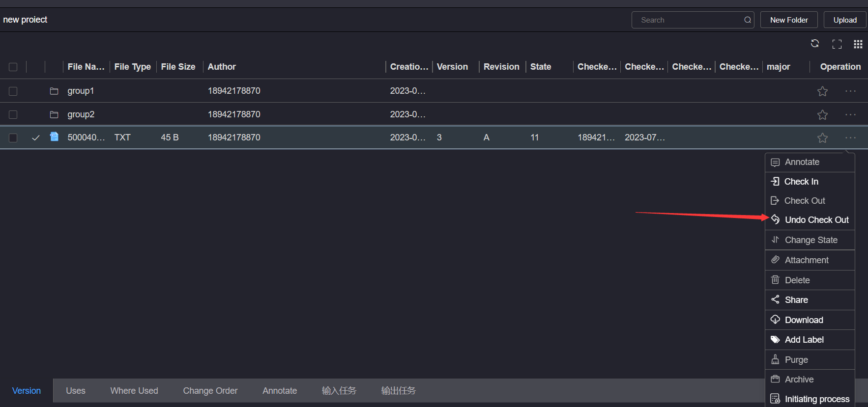Tick the group2 row checkbox
868x407 pixels.
13,114
